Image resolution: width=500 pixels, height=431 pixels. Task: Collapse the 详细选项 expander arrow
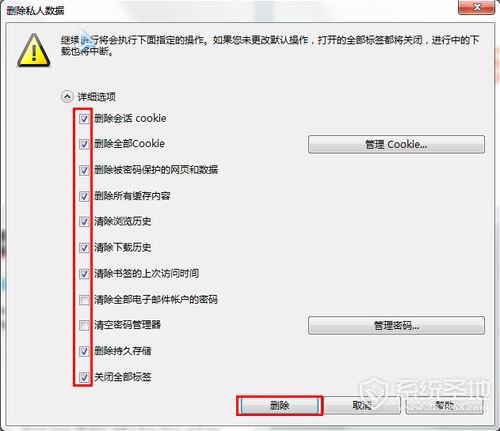point(67,97)
